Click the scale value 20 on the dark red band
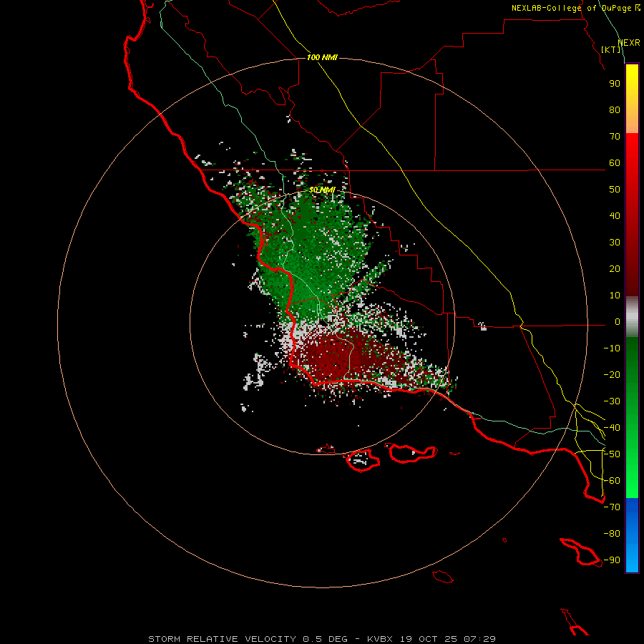Image resolution: width=644 pixels, height=644 pixels. 615,268
